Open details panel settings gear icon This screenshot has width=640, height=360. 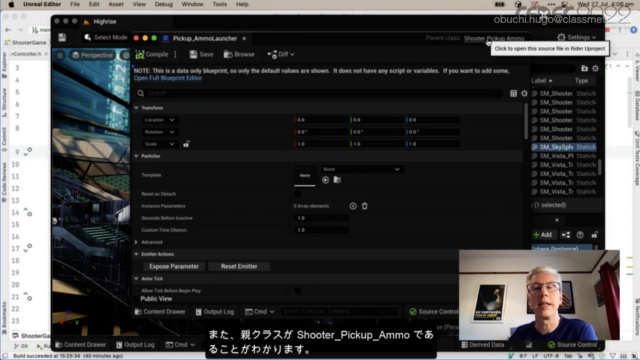coord(524,93)
